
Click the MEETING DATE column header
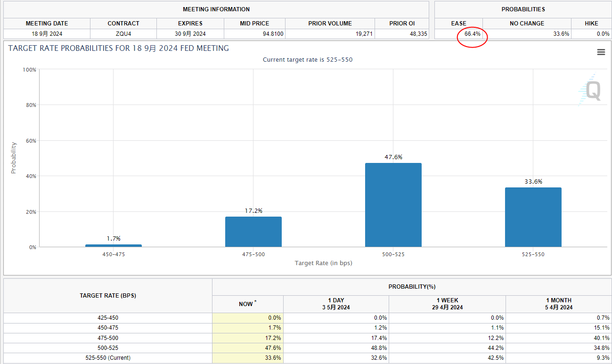[x=47, y=23]
